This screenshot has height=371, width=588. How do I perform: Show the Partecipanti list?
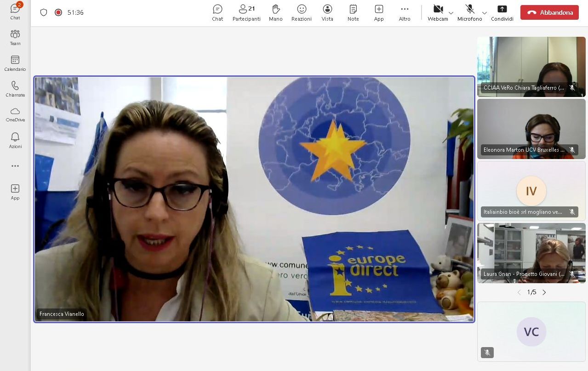click(x=246, y=13)
